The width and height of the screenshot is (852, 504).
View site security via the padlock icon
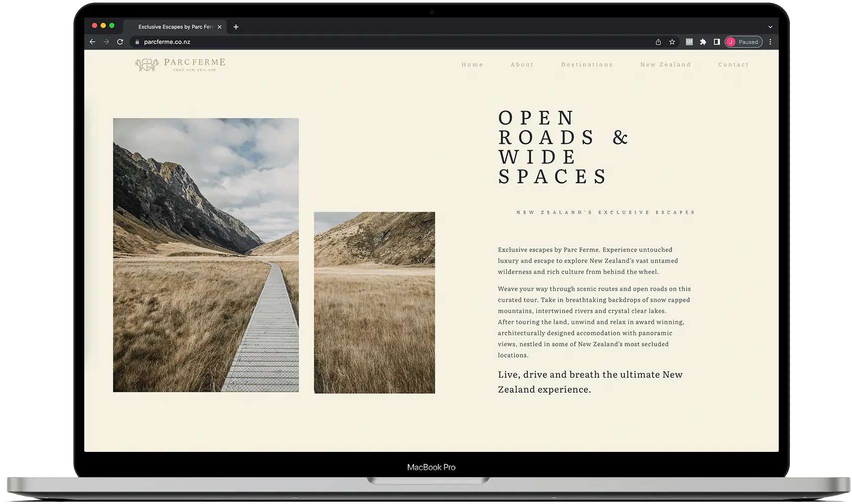136,42
